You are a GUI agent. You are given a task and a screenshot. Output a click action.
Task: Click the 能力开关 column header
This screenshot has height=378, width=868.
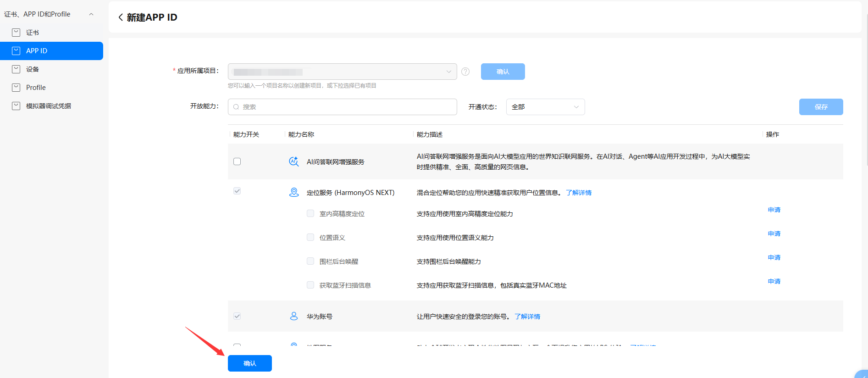(x=246, y=134)
